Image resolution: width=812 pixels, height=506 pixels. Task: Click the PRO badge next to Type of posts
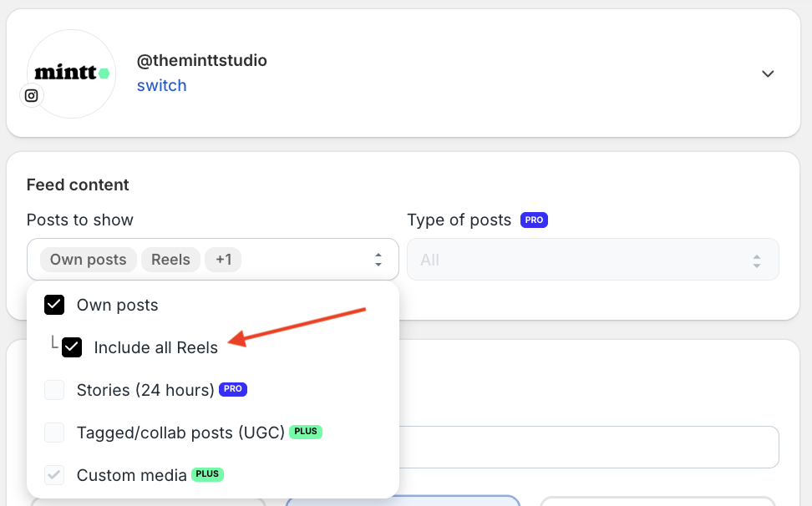[x=534, y=220]
